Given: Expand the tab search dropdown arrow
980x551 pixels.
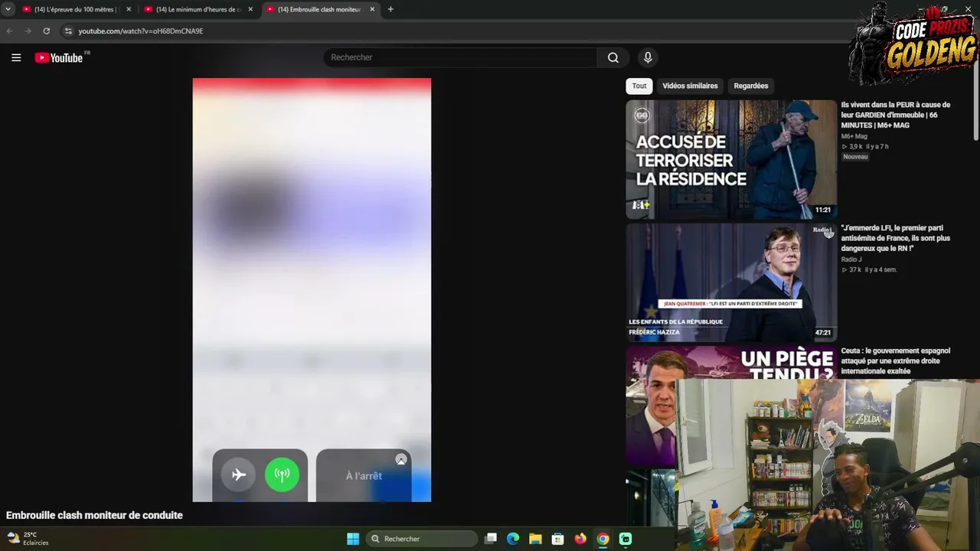Looking at the screenshot, I should pyautogui.click(x=8, y=9).
